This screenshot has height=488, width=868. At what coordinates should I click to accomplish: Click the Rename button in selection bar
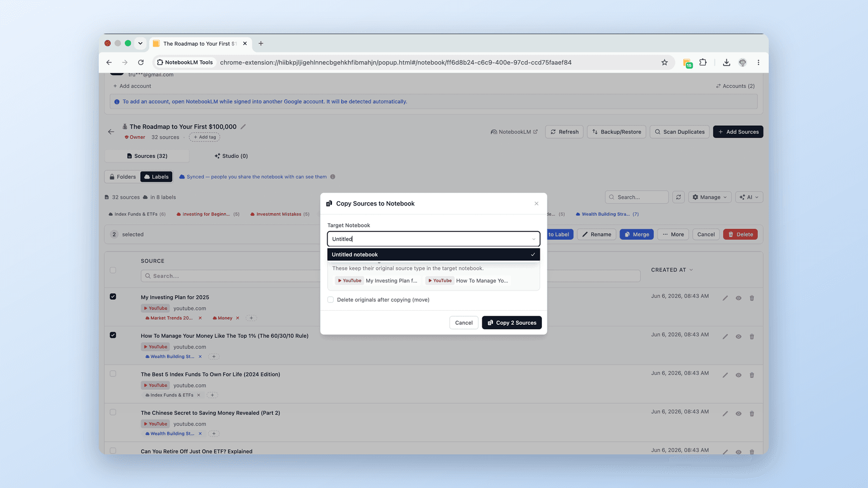click(x=596, y=235)
